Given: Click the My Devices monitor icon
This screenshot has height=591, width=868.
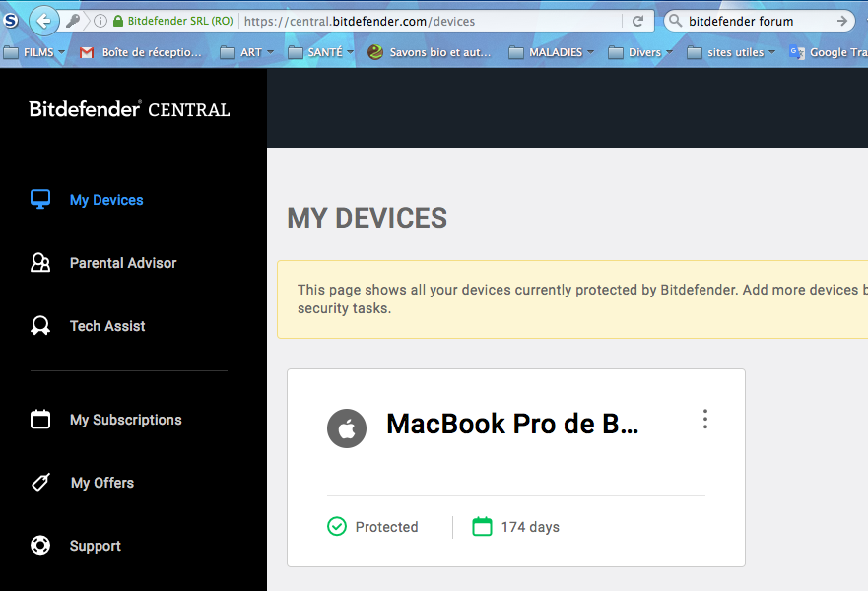Looking at the screenshot, I should coord(40,199).
